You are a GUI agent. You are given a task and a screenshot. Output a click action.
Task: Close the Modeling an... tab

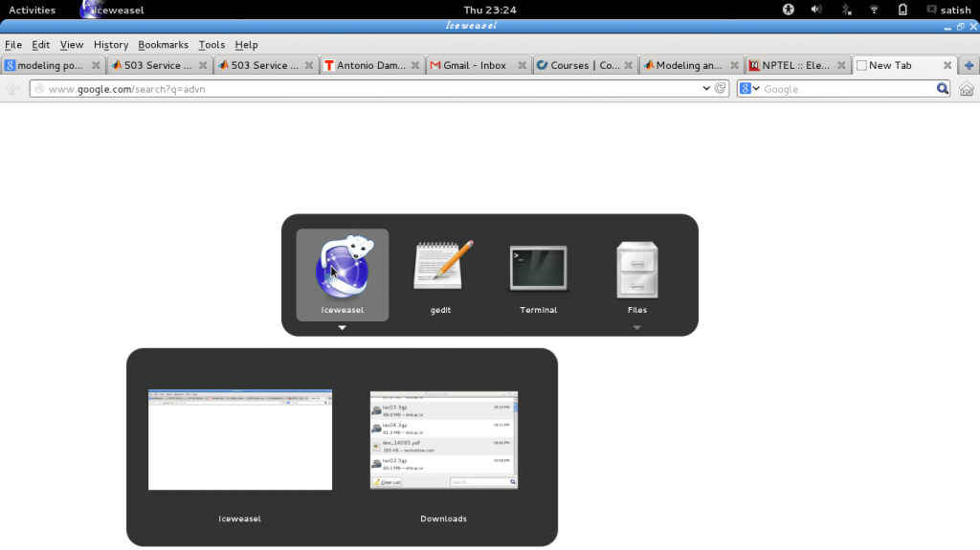pos(734,65)
